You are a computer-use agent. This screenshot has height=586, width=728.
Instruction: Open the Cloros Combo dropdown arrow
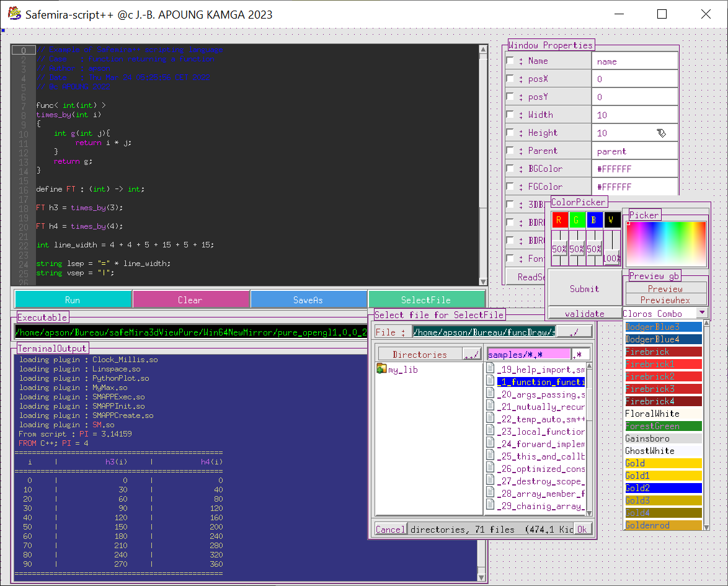(701, 313)
